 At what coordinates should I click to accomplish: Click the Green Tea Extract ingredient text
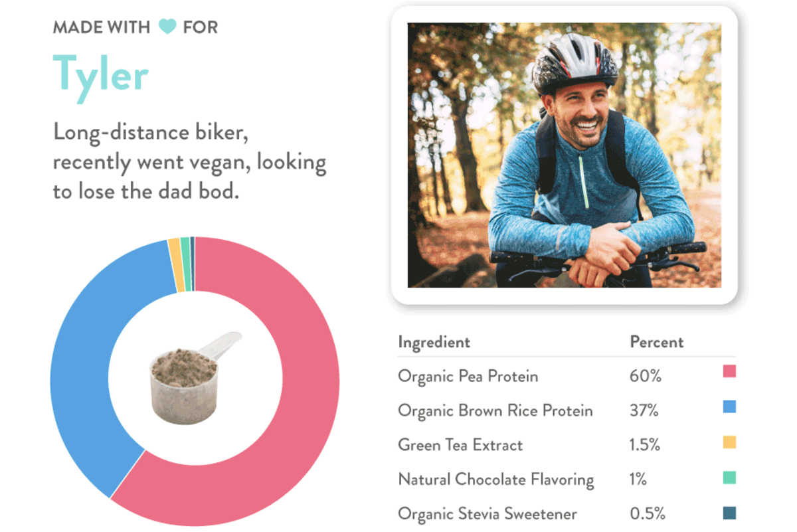click(x=460, y=445)
